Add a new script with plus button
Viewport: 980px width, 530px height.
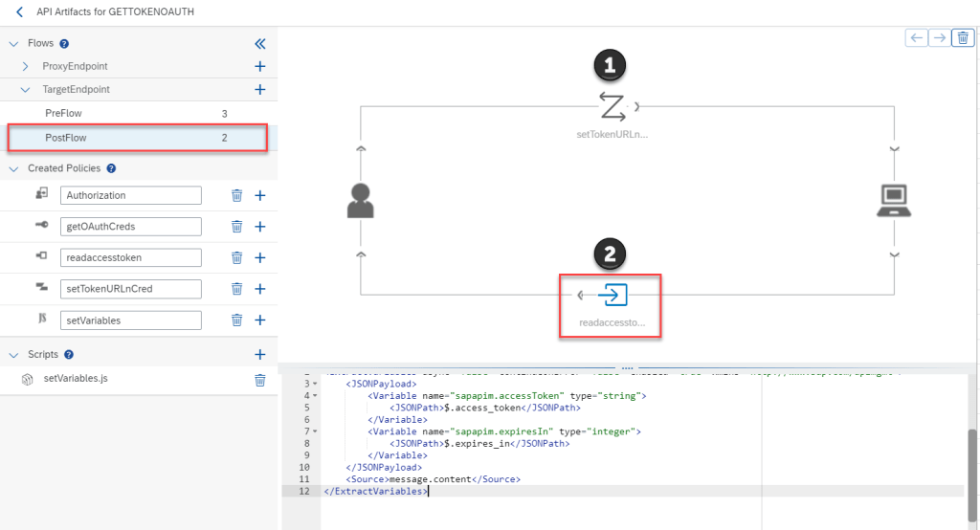259,354
